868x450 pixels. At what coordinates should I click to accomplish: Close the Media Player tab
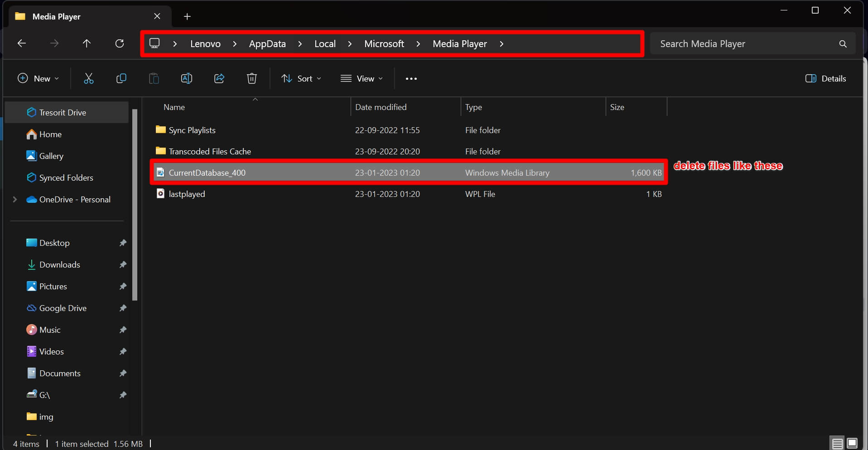(157, 16)
